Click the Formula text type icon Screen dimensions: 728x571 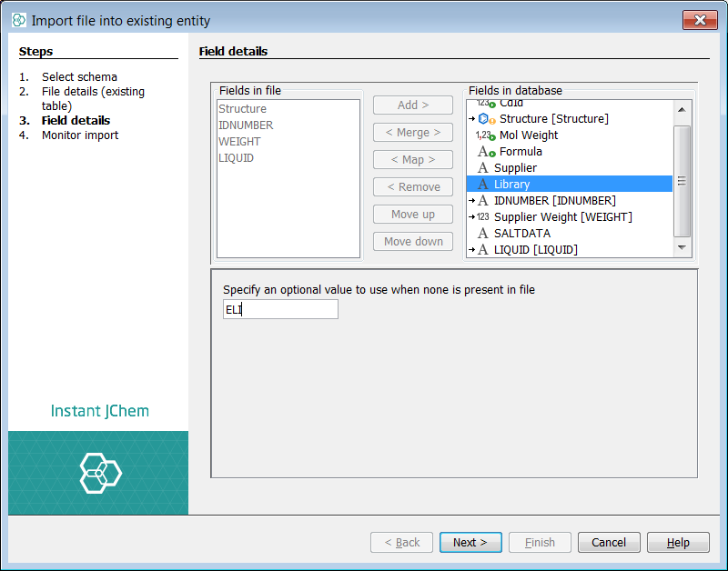pyautogui.click(x=485, y=152)
